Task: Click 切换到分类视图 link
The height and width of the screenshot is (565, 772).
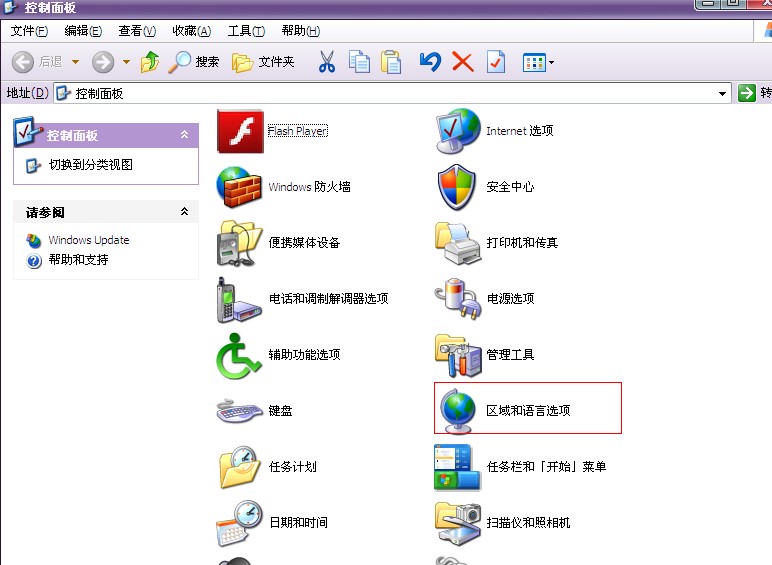Action: click(90, 165)
